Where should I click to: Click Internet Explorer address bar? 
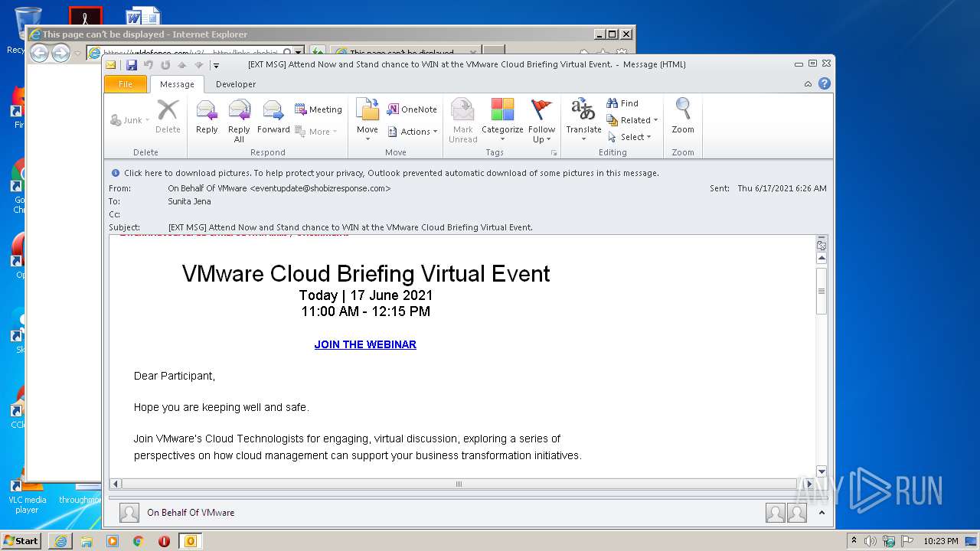pos(190,53)
